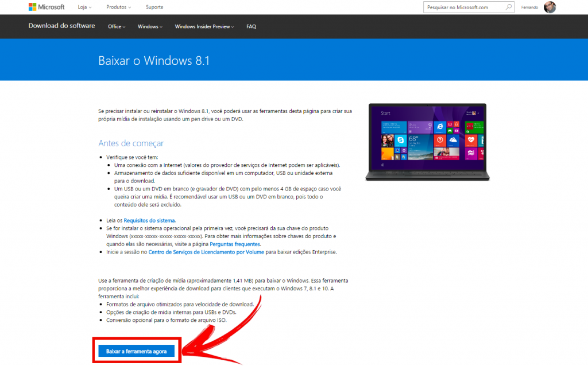Expand the Produtos dropdown menu
Image resolution: width=588 pixels, height=366 pixels.
point(118,7)
